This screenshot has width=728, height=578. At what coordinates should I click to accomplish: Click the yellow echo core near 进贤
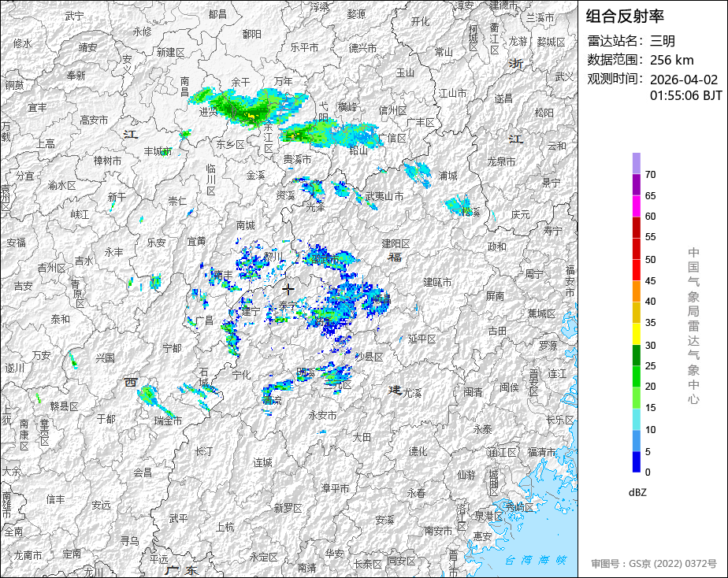coord(251,115)
